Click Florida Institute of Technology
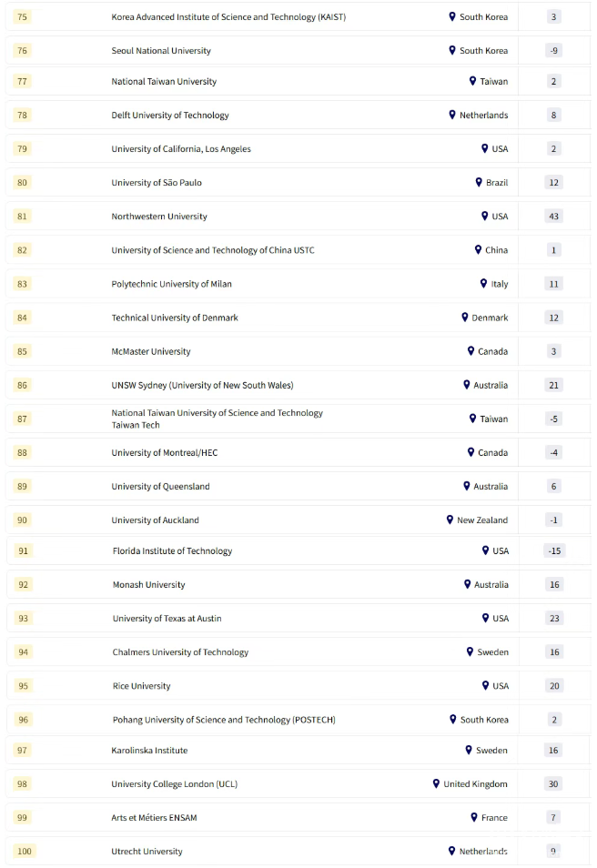Viewport: 597px width, 868px height. (172, 550)
